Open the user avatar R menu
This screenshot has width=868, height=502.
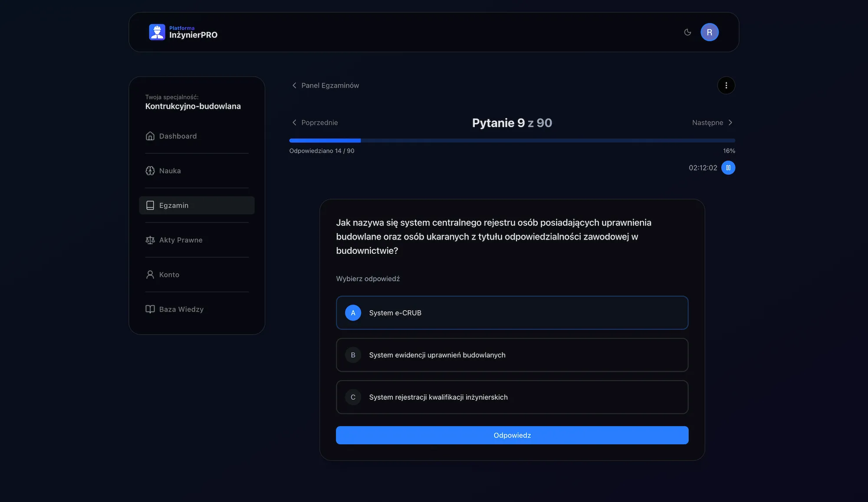click(709, 32)
